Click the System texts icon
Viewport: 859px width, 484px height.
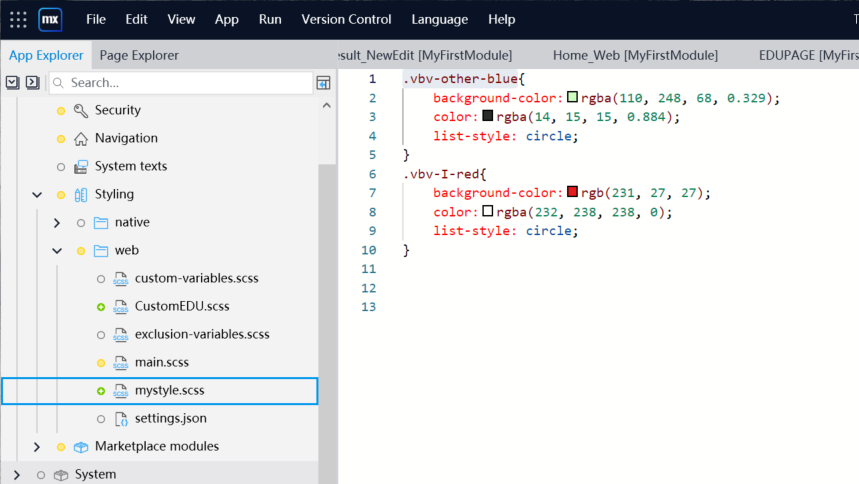pos(81,166)
